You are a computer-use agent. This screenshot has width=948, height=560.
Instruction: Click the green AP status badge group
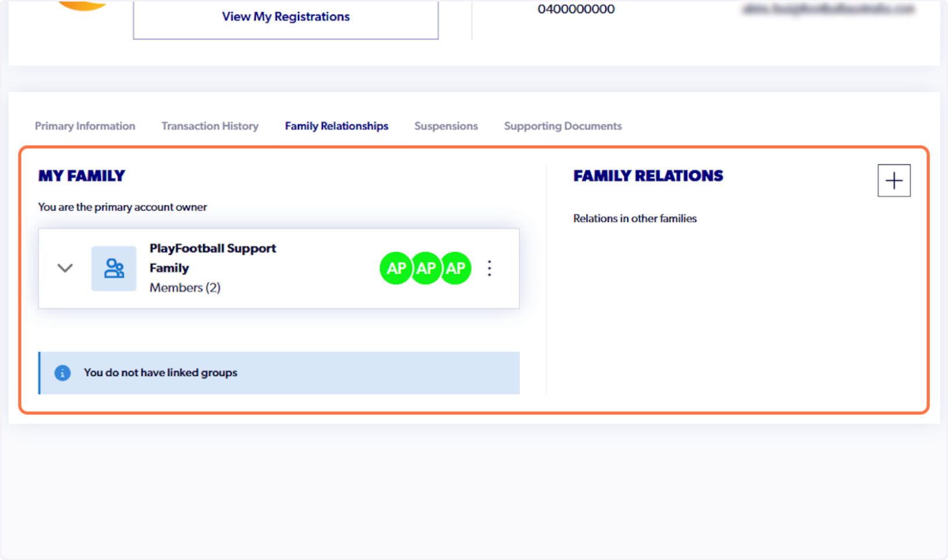pos(426,268)
